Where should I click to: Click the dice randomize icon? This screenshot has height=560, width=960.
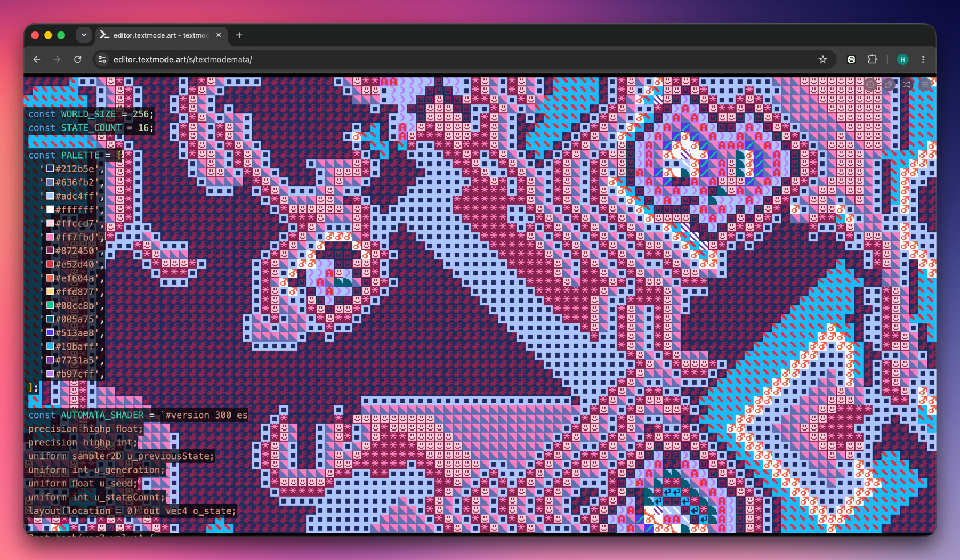click(889, 85)
